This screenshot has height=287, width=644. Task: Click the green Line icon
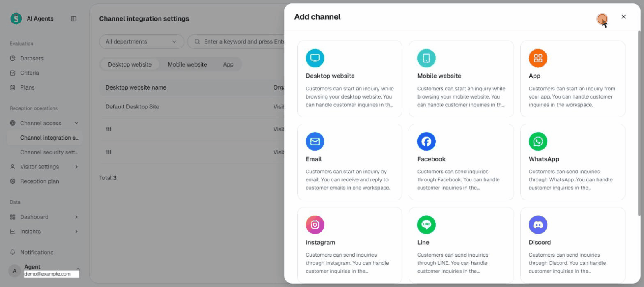426,225
